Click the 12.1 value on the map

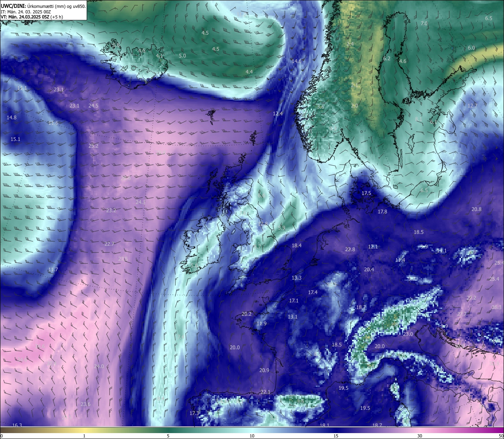click(x=373, y=246)
